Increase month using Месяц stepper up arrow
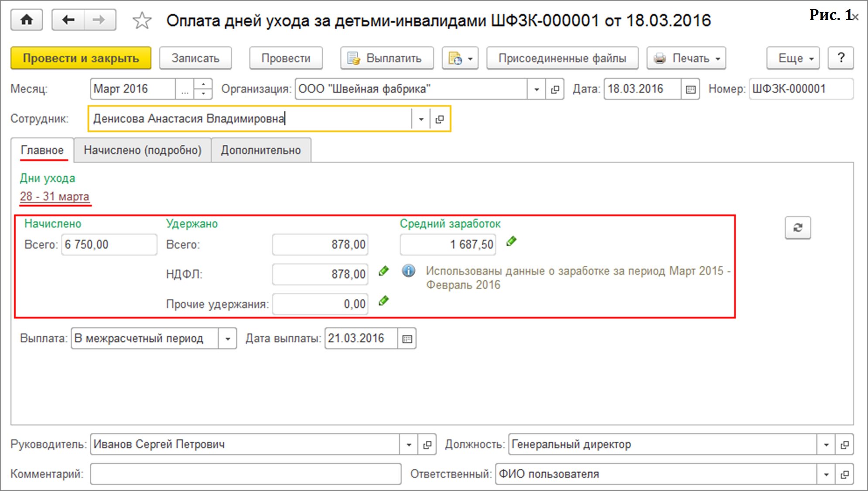 203,84
